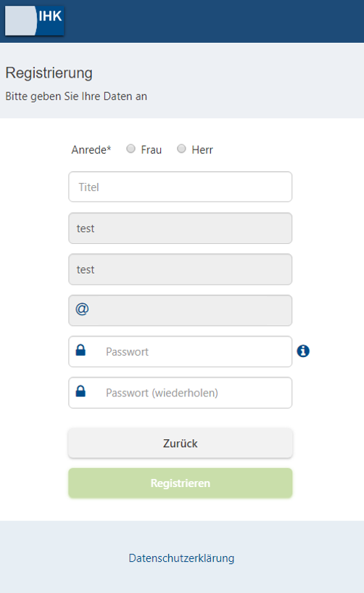Image resolution: width=364 pixels, height=593 pixels.
Task: Select the Frau radio button
Action: [131, 149]
